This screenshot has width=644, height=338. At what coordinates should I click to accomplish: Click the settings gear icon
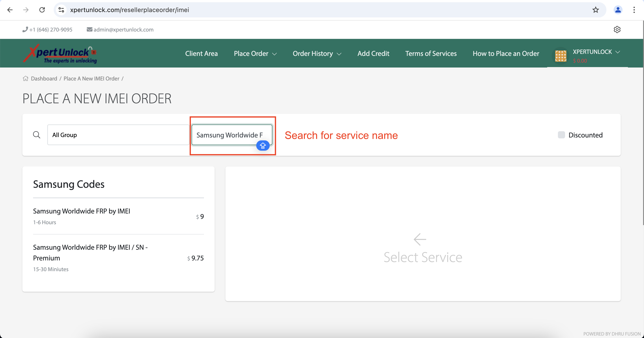point(617,30)
